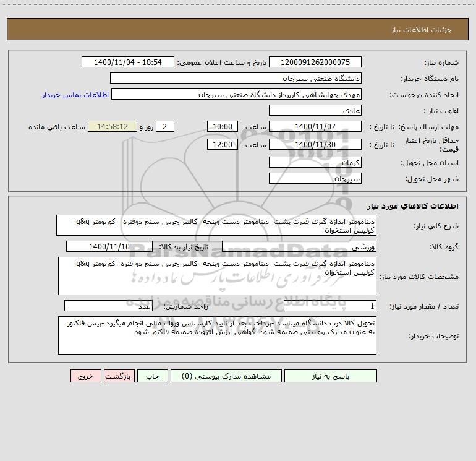Click section heading اطلاعات کالاهای مورد نیاز
The height and width of the screenshot is (461, 476).
413,206
